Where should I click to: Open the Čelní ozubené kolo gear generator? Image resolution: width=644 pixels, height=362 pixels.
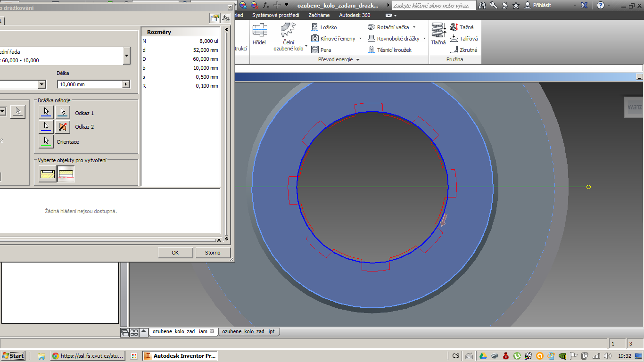coord(289,37)
